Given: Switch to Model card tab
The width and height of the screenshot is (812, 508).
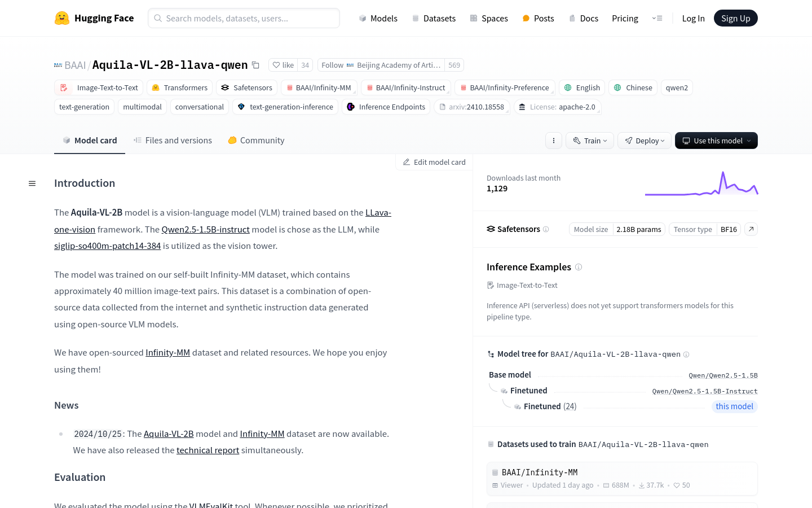Looking at the screenshot, I should (x=90, y=141).
